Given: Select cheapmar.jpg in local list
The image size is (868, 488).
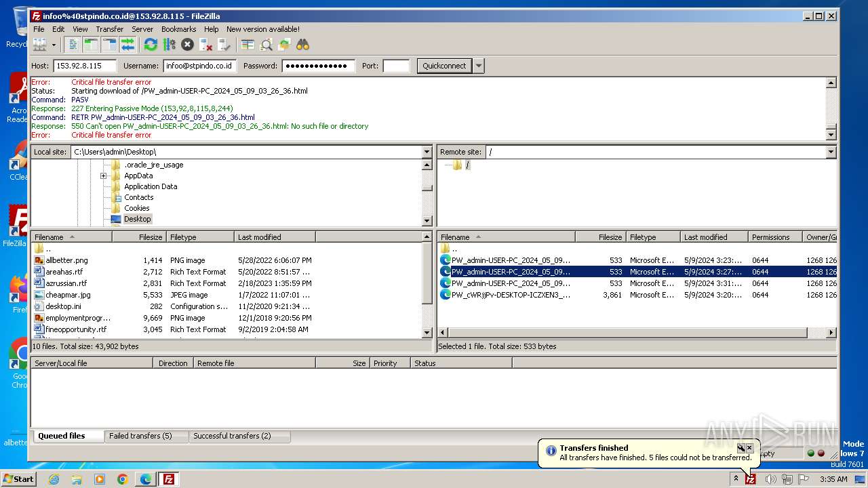Looking at the screenshot, I should click(x=68, y=295).
